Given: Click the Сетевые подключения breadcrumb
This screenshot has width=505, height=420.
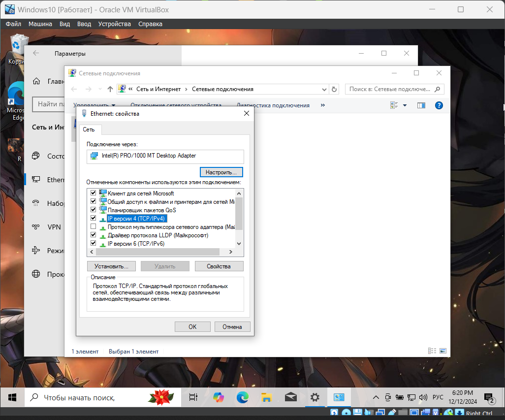Looking at the screenshot, I should [x=222, y=89].
